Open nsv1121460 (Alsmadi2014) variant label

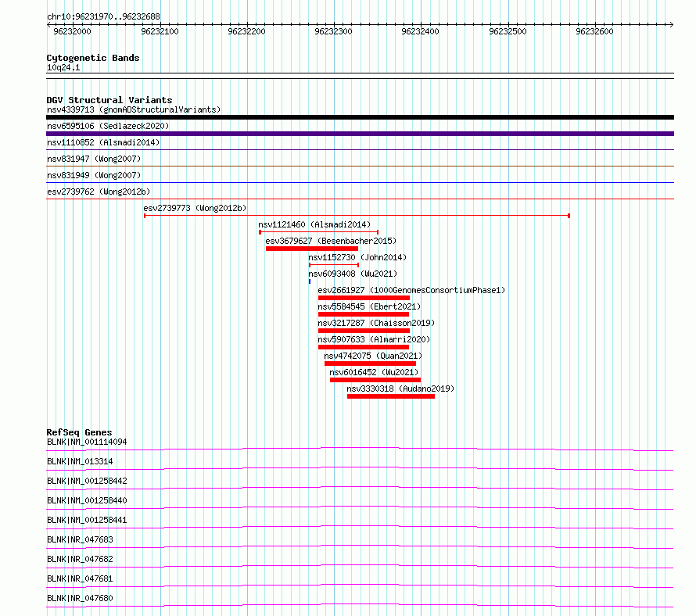pos(314,224)
